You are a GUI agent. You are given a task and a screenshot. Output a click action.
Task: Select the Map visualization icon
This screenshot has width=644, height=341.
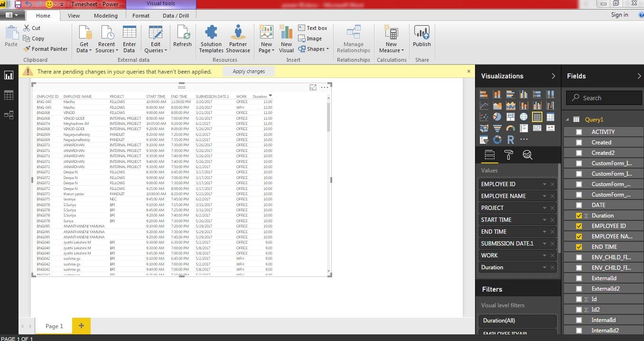[523, 117]
